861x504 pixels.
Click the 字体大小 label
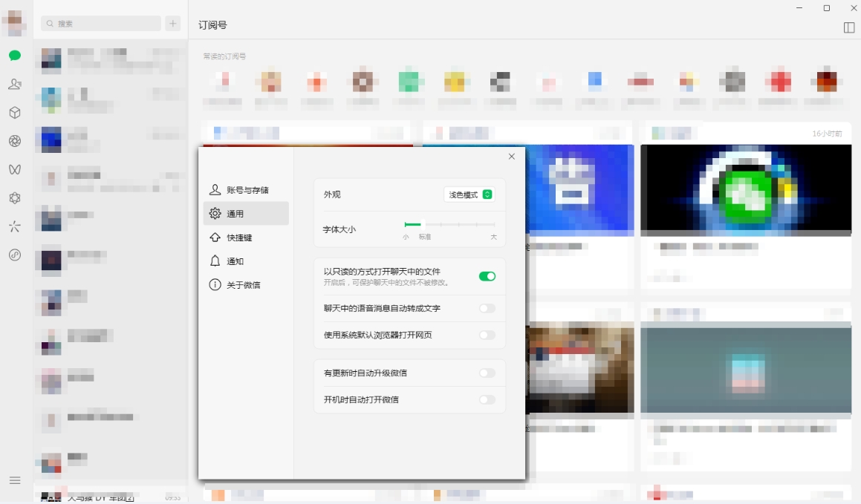(x=339, y=229)
